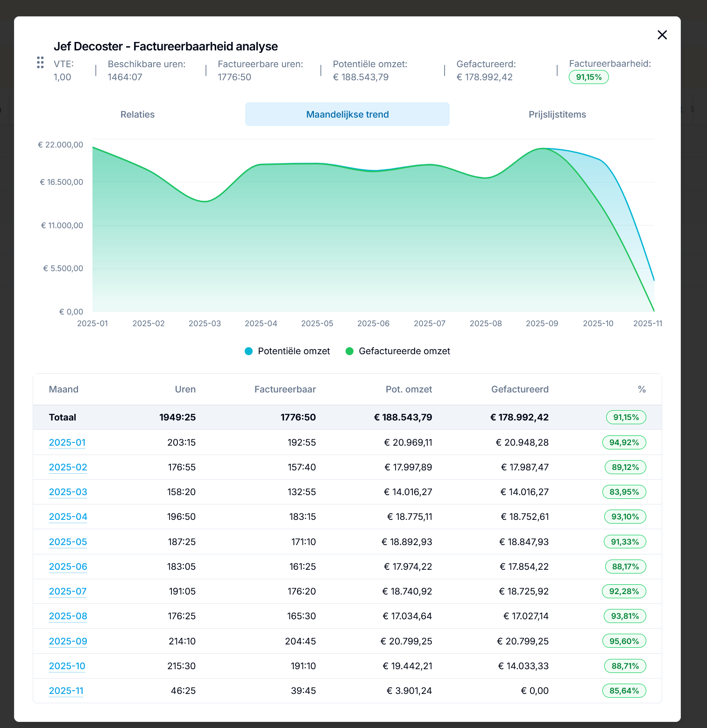The height and width of the screenshot is (728, 707).
Task: Open month link 2025-06
Action: coord(68,567)
